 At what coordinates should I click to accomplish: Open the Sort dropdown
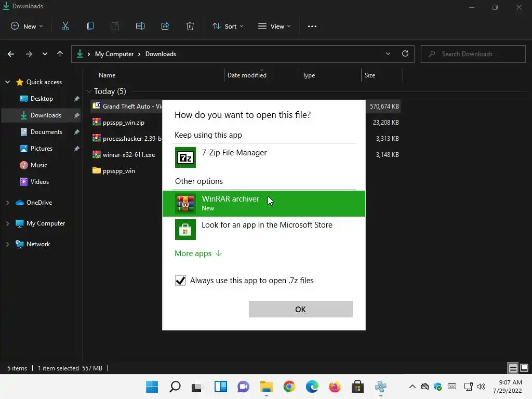tap(228, 26)
